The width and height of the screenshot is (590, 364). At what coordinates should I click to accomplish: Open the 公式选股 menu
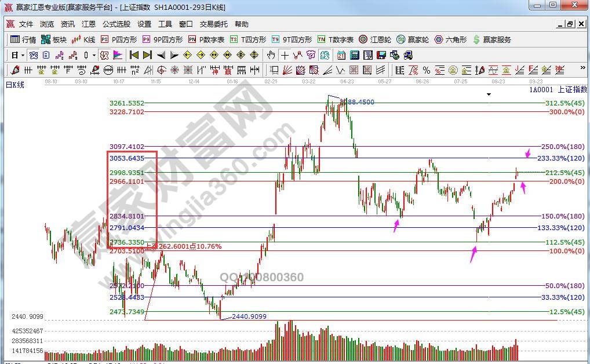116,24
